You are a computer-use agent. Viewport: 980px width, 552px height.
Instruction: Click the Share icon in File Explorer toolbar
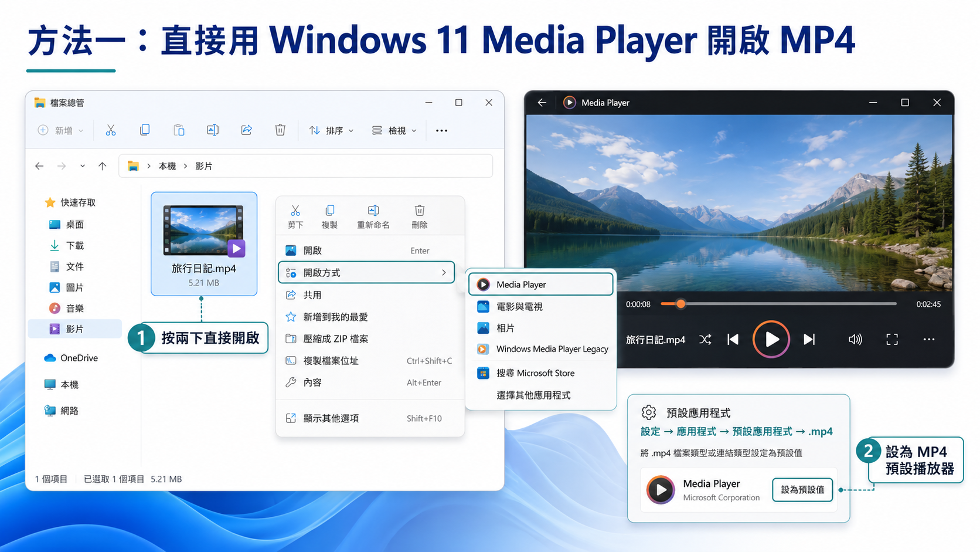pos(247,130)
